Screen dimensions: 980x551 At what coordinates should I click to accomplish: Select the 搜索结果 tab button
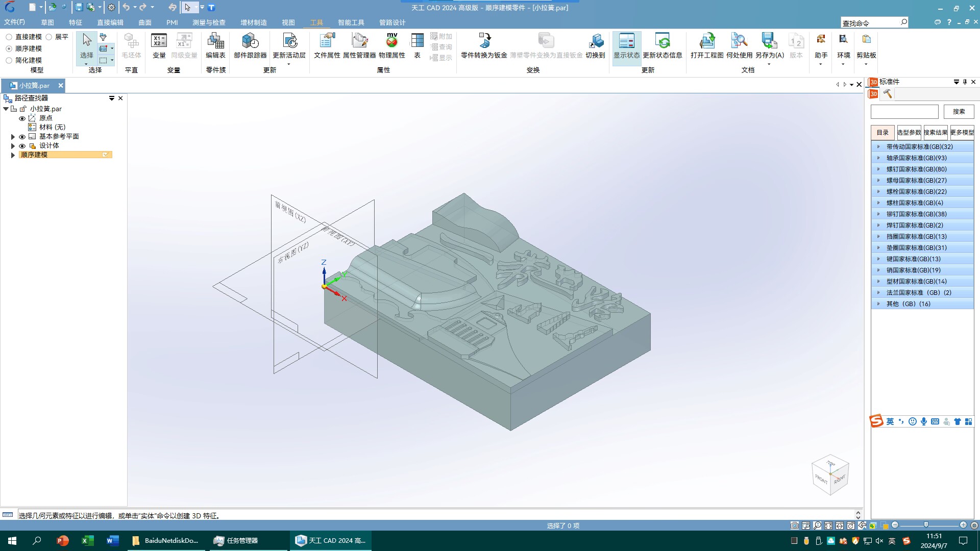pos(936,132)
